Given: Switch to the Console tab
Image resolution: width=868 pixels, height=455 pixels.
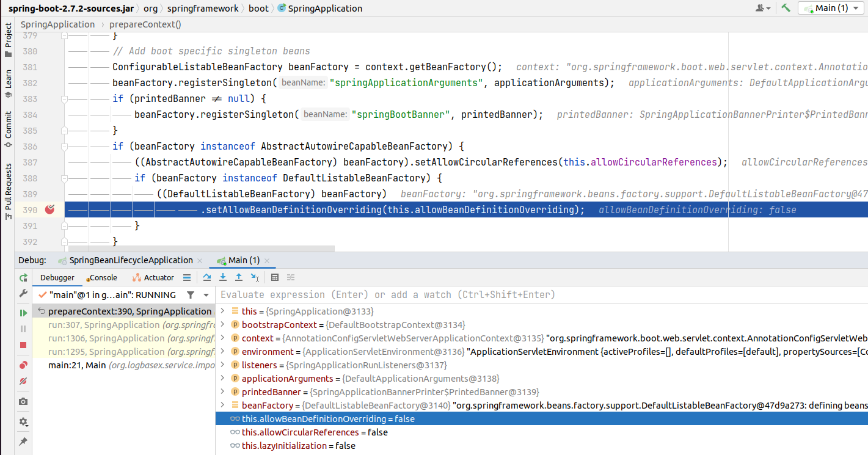Looking at the screenshot, I should point(102,277).
